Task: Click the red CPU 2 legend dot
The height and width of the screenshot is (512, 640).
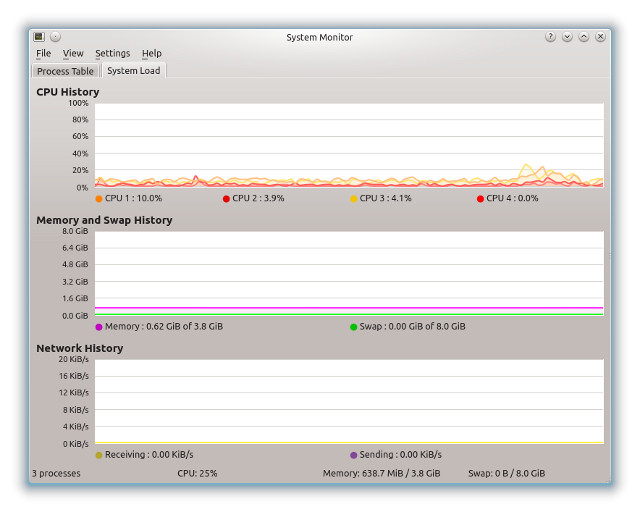Action: [x=226, y=199]
